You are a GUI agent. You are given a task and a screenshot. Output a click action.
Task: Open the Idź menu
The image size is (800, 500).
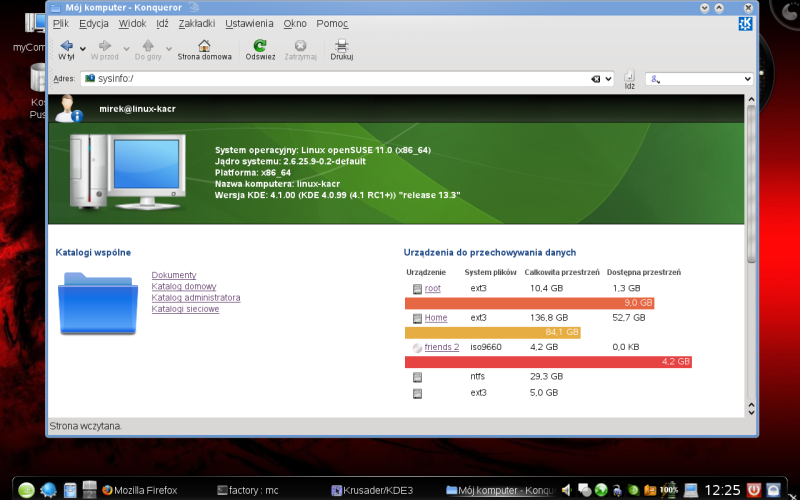pos(162,23)
